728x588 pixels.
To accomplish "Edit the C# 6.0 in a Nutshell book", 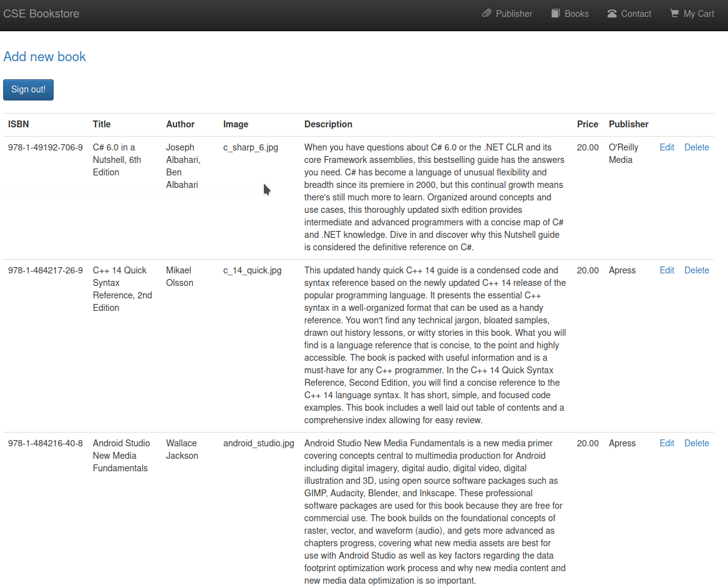I will coord(667,147).
